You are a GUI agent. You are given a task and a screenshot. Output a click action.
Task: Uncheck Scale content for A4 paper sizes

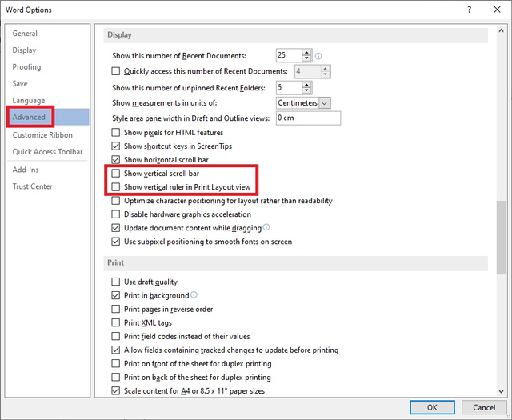115,390
